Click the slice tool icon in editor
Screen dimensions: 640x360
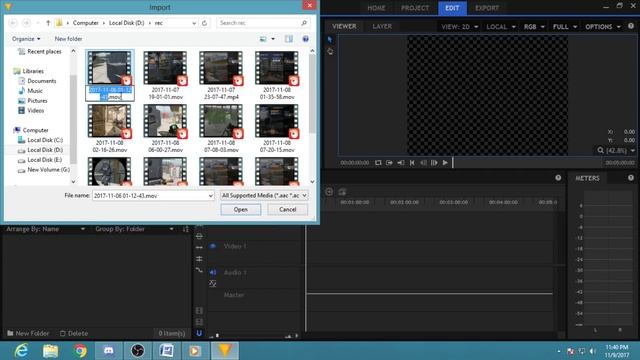199,236
